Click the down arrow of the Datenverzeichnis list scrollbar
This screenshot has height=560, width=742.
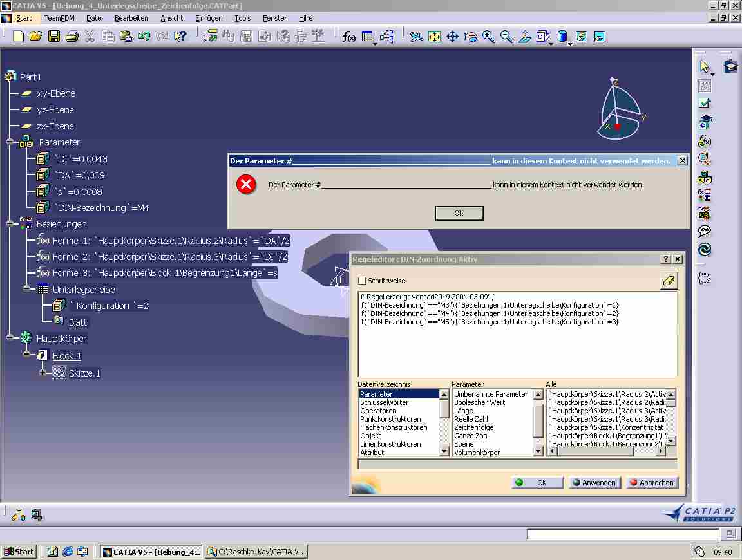pyautogui.click(x=444, y=452)
